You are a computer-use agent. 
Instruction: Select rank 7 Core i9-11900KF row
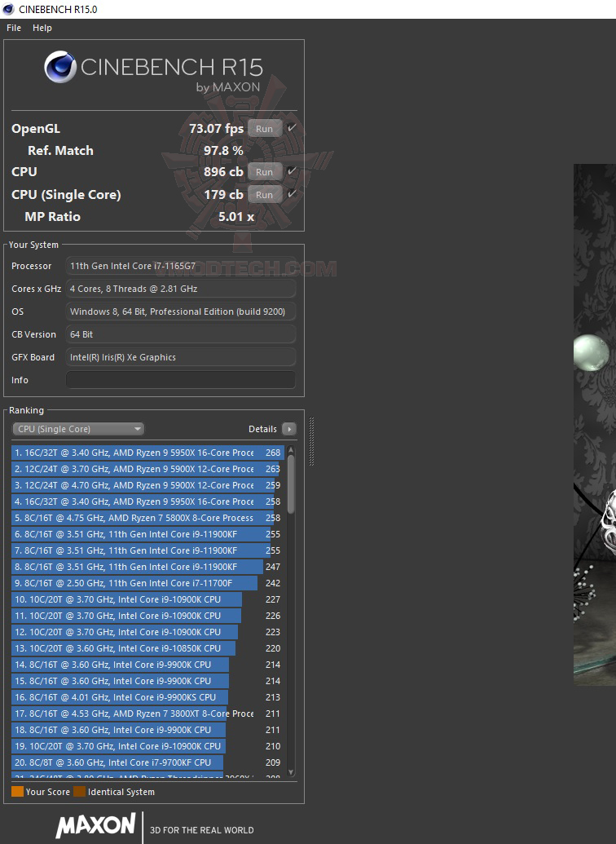[x=148, y=550]
